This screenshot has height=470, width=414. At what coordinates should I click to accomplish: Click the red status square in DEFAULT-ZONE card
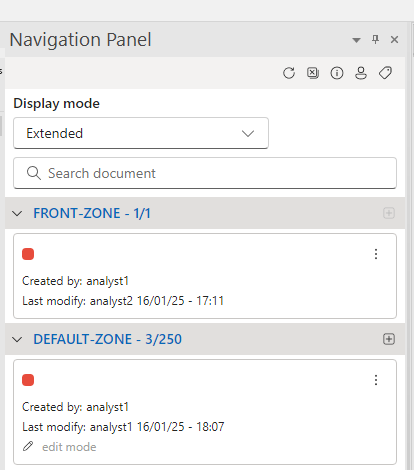(28, 380)
